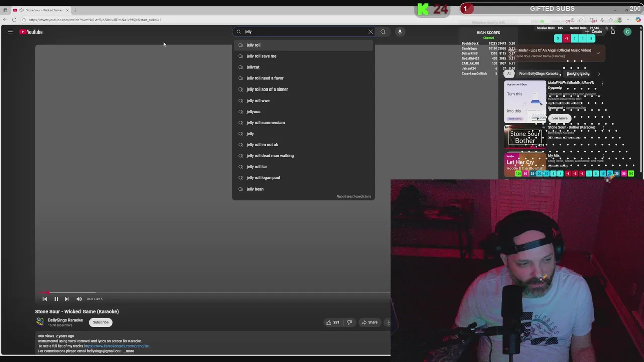This screenshot has height=362, width=644.
Task: Expand the 'Next: Hinder' queue panel chevron
Action: pyautogui.click(x=598, y=53)
